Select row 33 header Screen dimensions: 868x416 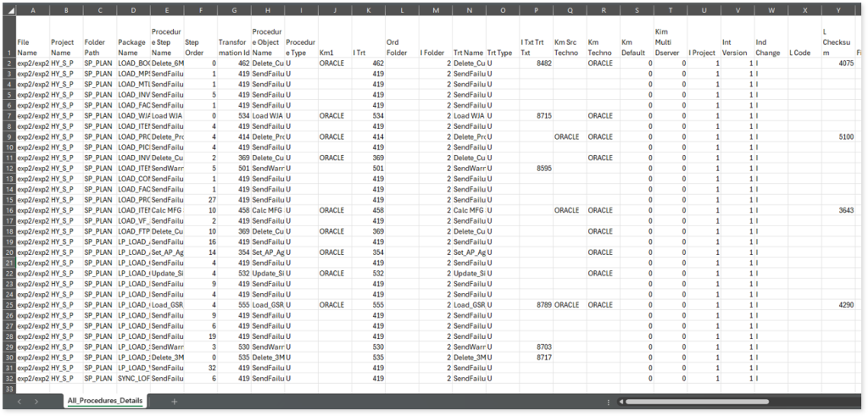(8, 388)
